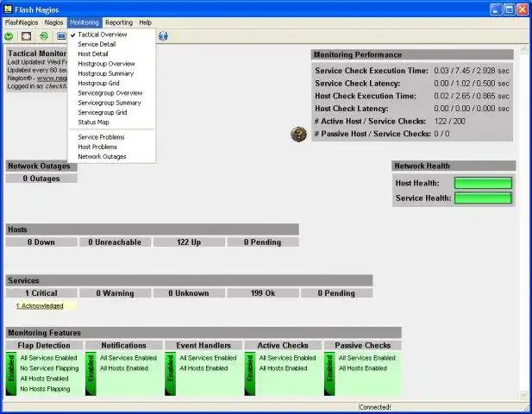This screenshot has width=532, height=414.
Task: Close the open Monitoring menu
Action: point(84,22)
